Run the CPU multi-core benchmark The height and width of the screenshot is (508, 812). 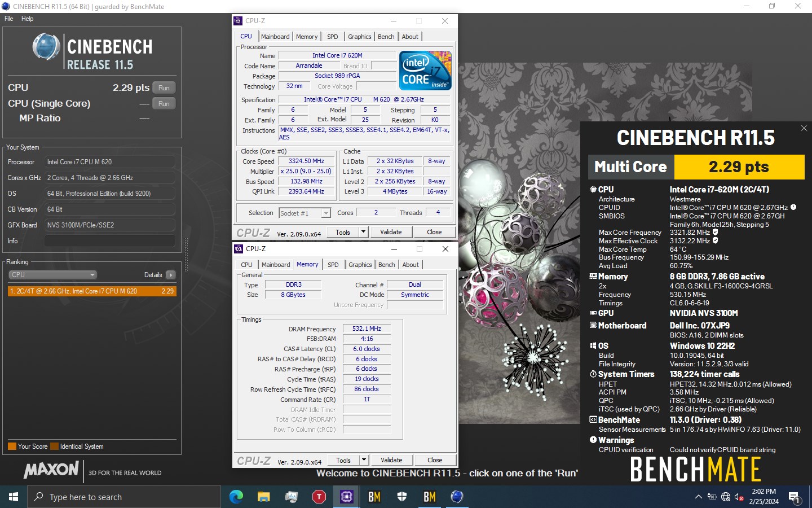click(164, 88)
